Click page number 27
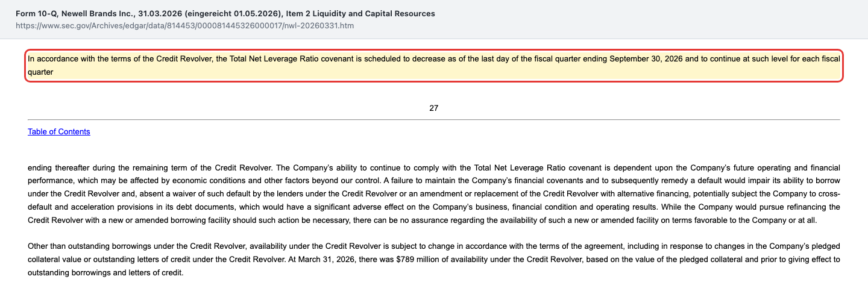 coord(434,108)
